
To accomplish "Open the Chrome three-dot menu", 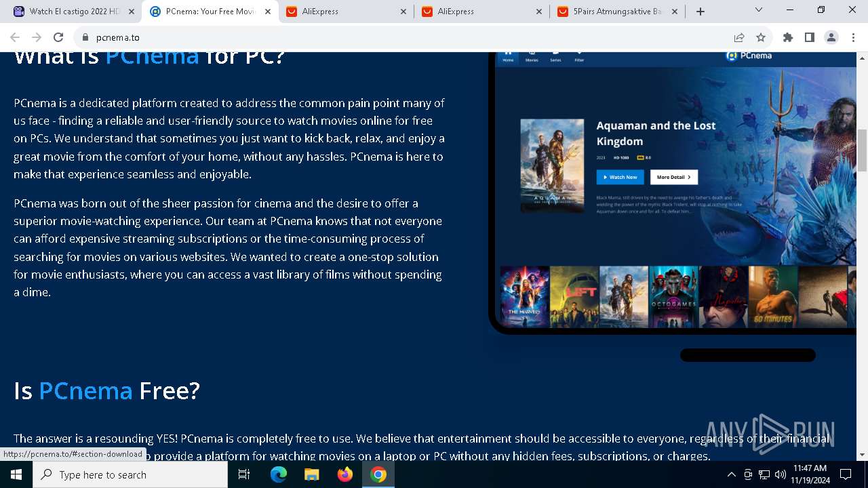I will click(x=853, y=37).
